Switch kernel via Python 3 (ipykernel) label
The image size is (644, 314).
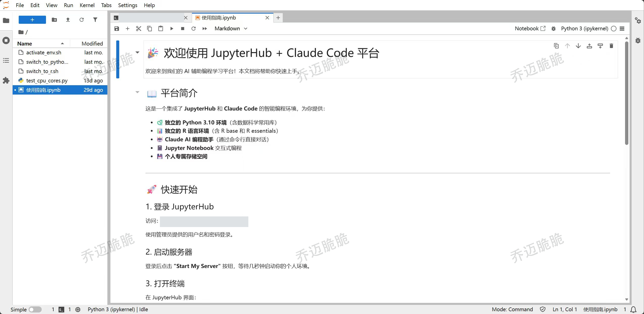click(x=585, y=29)
